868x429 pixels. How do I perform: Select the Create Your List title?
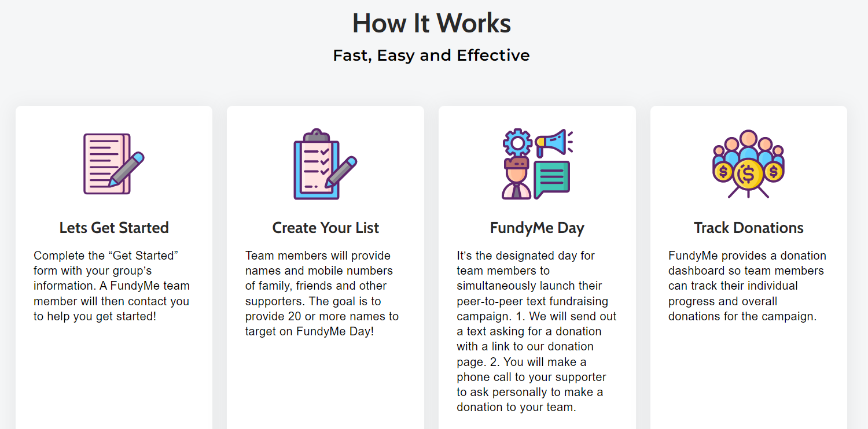pos(326,228)
